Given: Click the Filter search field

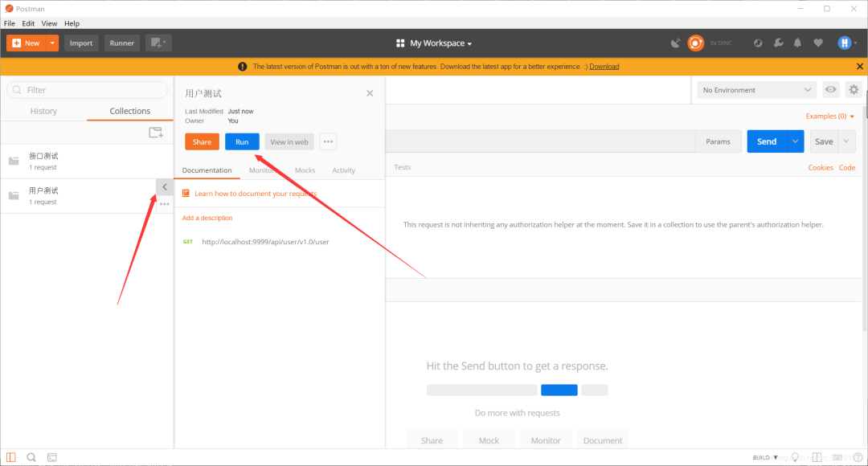Looking at the screenshot, I should [x=87, y=90].
